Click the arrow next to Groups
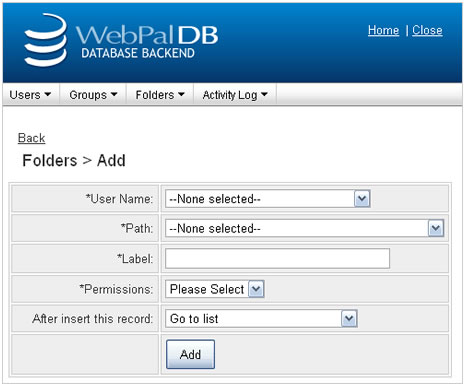This screenshot has width=465, height=385. click(x=114, y=95)
